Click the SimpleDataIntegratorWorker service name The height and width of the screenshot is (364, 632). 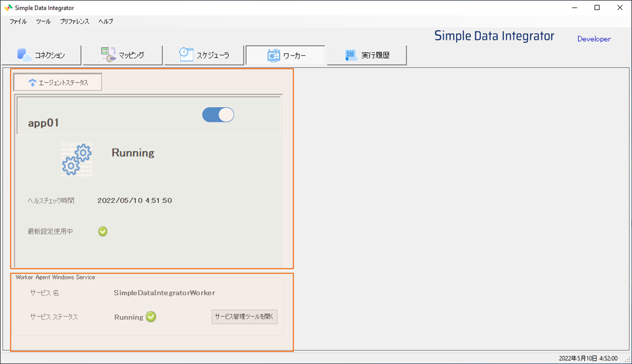[164, 293]
